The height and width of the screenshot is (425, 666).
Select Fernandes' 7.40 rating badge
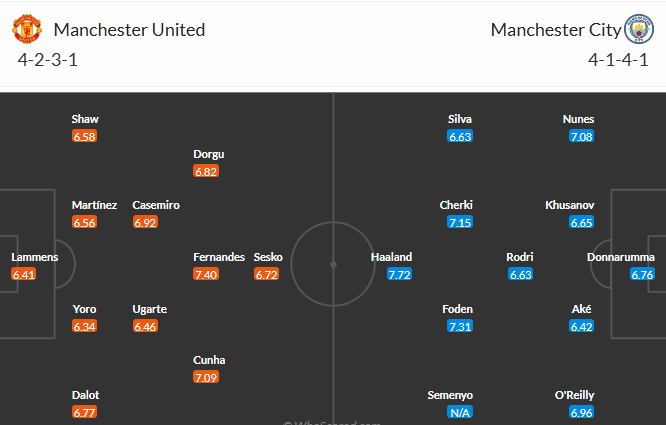pyautogui.click(x=206, y=274)
